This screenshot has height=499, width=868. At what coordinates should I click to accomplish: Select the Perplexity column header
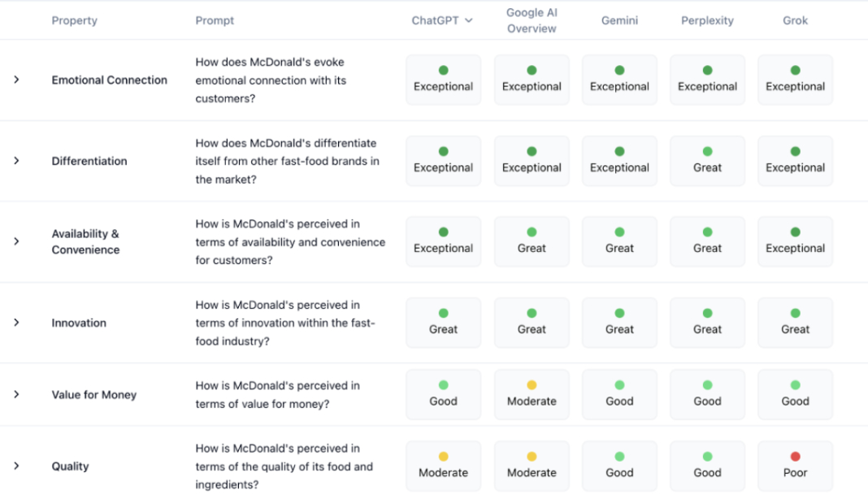coord(707,20)
